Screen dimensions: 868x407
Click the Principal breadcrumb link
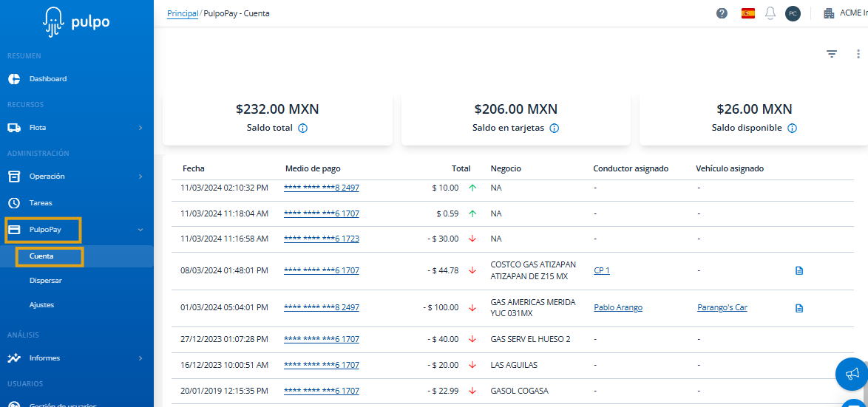182,13
